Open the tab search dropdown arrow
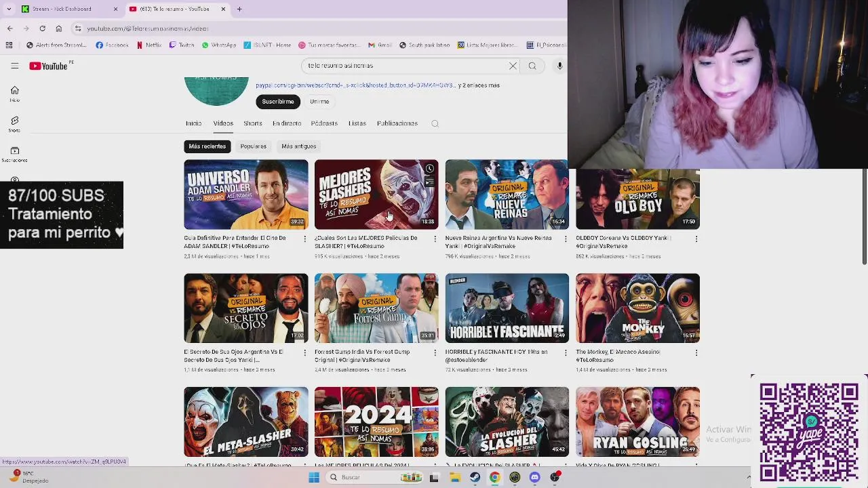This screenshot has height=488, width=868. (9, 9)
